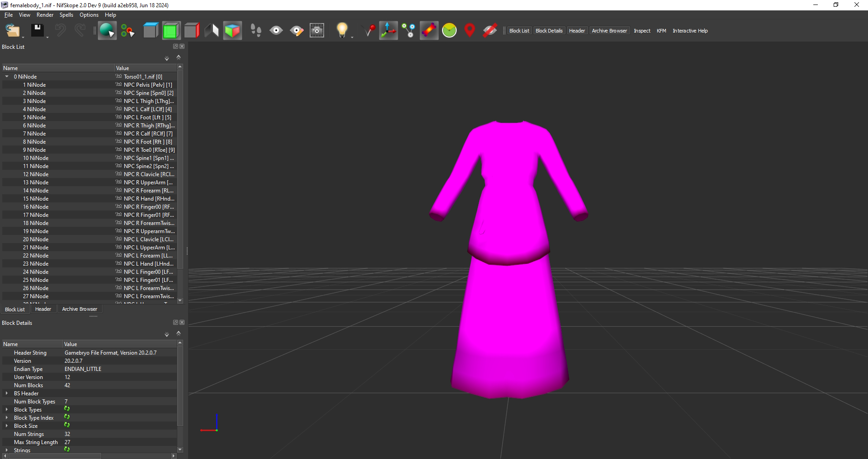
Task: Expand the Block Types row
Action: [7, 410]
